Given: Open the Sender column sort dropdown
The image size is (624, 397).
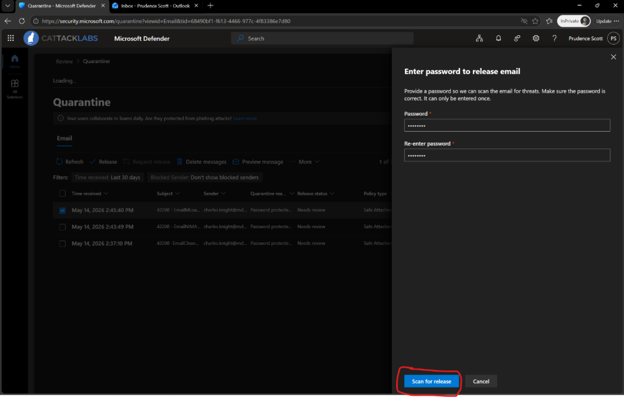Looking at the screenshot, I should point(214,193).
